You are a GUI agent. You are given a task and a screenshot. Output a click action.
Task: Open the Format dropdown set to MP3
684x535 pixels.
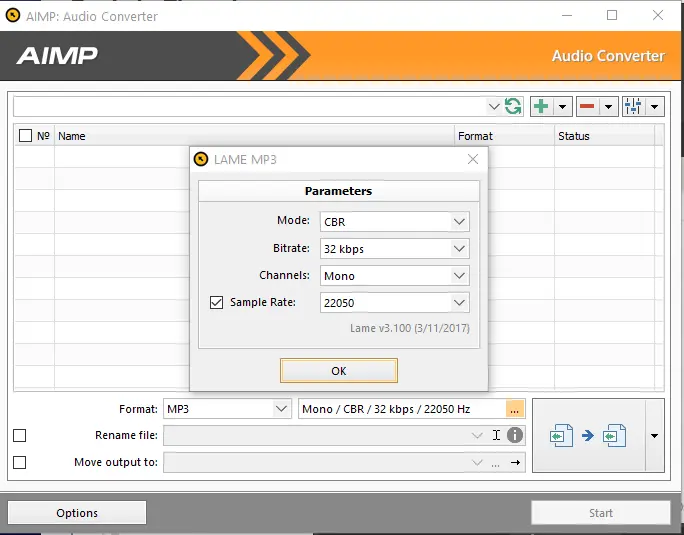point(227,409)
